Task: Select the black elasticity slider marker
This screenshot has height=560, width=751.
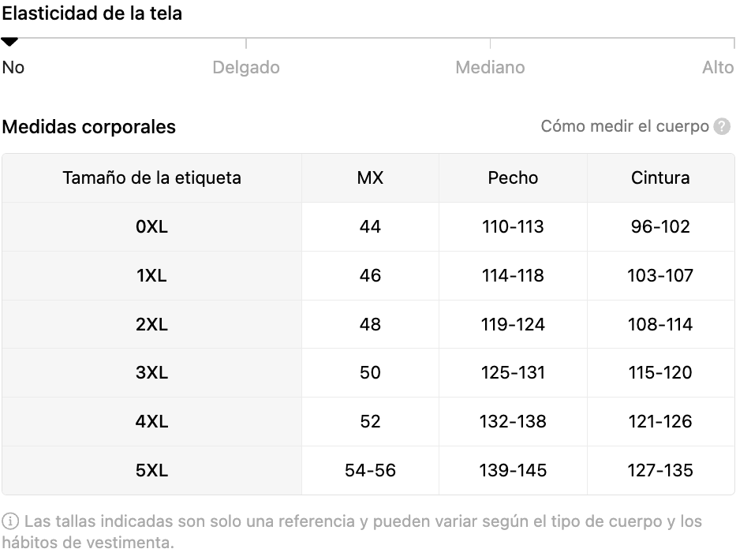Action: click(x=9, y=42)
